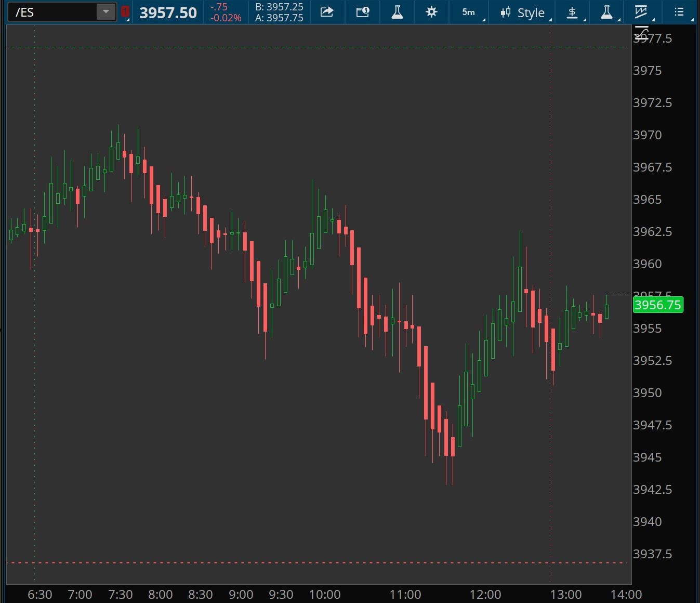Image resolution: width=700 pixels, height=603 pixels.
Task: Open chart settings gear icon
Action: pos(431,12)
